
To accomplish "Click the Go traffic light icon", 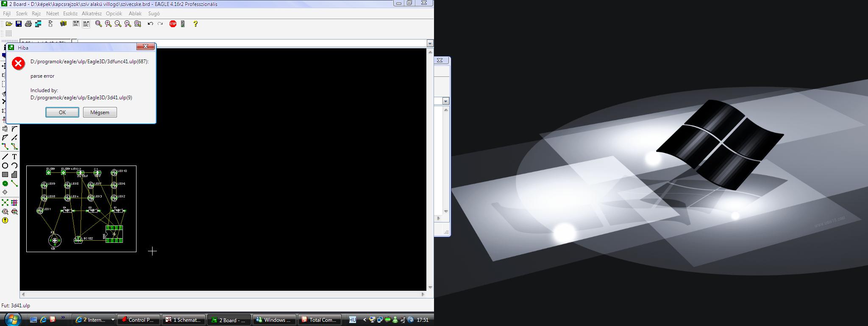I will (183, 24).
